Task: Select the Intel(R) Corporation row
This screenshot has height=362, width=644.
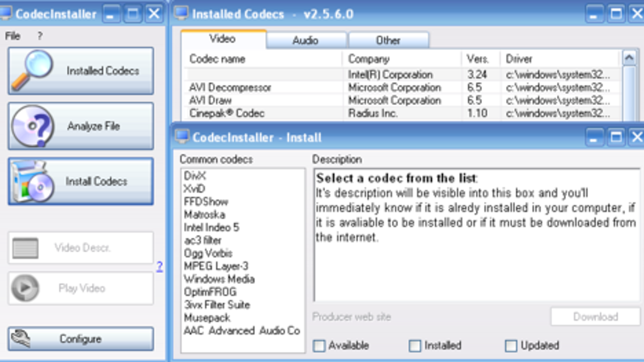Action: click(x=402, y=74)
